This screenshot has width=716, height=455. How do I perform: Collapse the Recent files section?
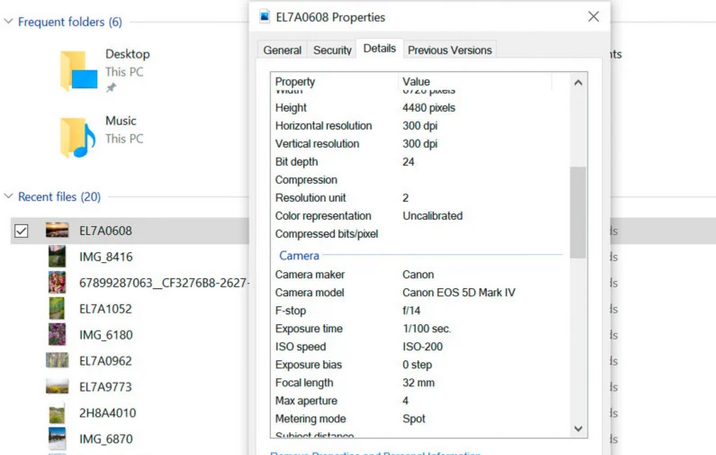(x=8, y=196)
